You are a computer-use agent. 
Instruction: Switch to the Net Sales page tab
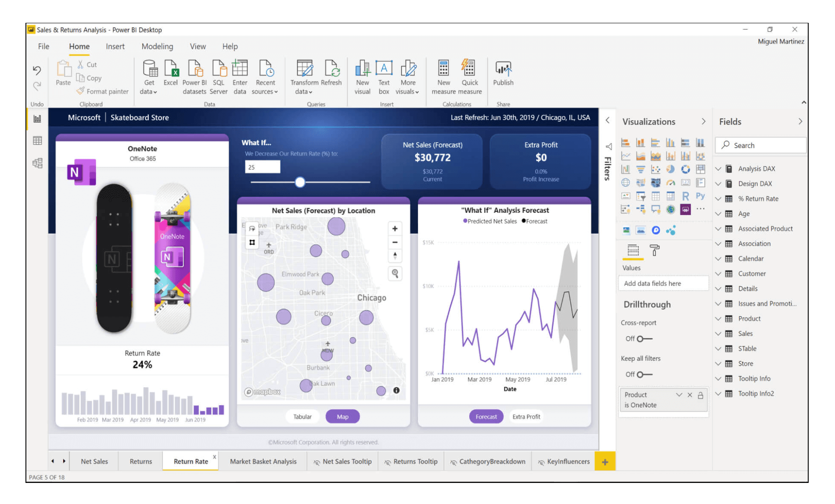tap(94, 461)
